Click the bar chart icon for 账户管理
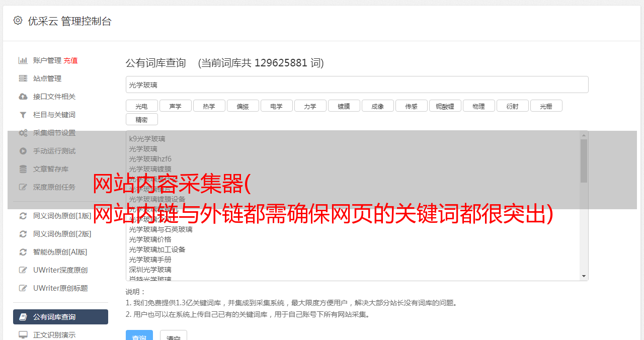This screenshot has height=340, width=644. tap(23, 60)
